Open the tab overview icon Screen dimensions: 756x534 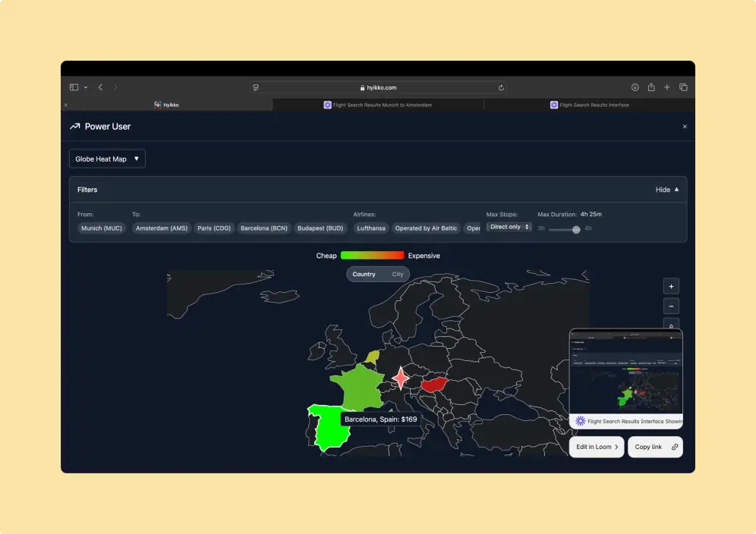(683, 87)
